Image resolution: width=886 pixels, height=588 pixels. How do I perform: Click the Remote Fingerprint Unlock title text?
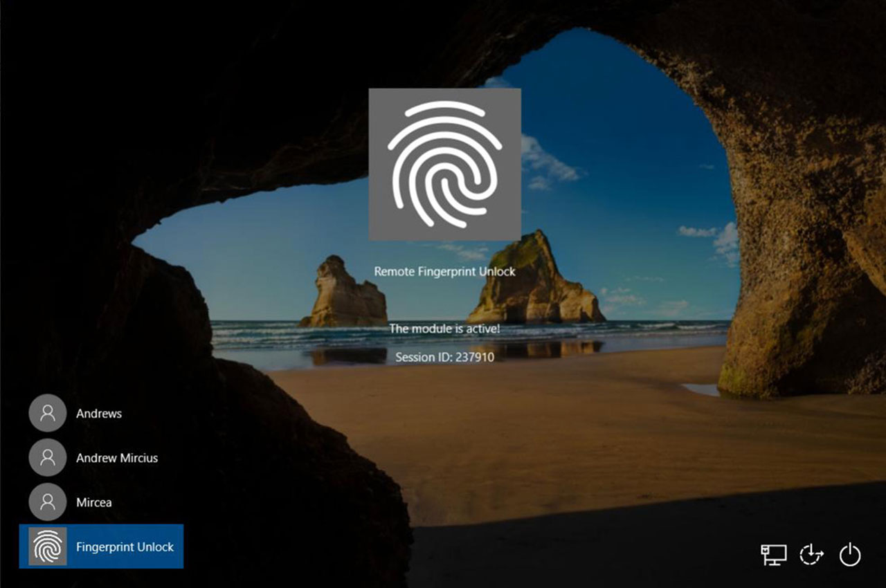click(x=444, y=272)
